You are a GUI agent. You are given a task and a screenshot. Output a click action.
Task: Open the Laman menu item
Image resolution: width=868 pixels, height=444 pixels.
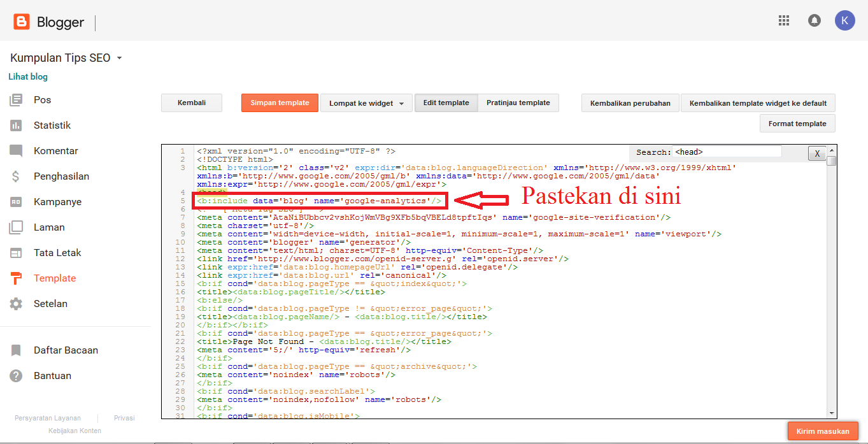(49, 227)
